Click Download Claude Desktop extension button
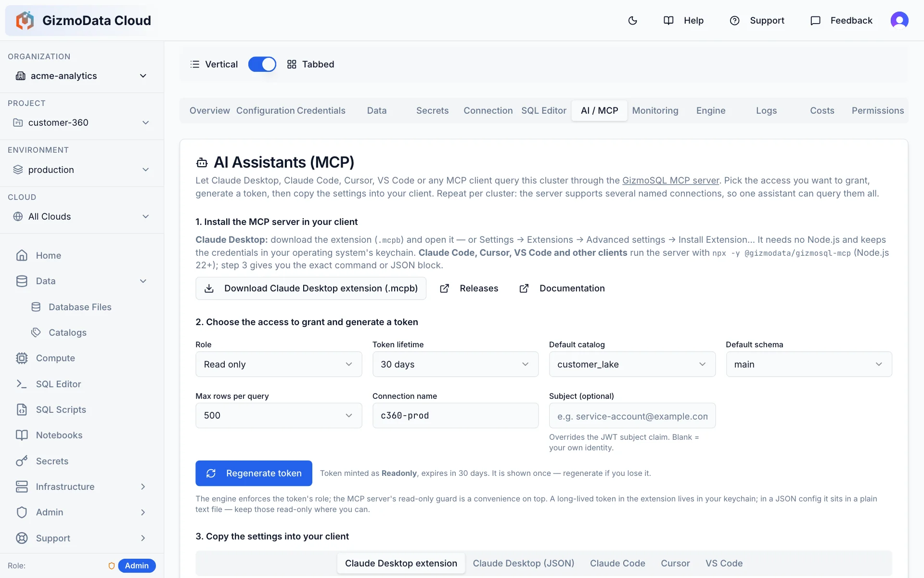 [311, 288]
